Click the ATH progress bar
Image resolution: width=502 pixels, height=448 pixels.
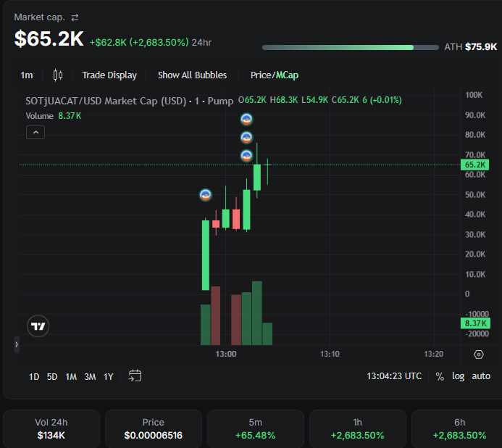(x=351, y=47)
